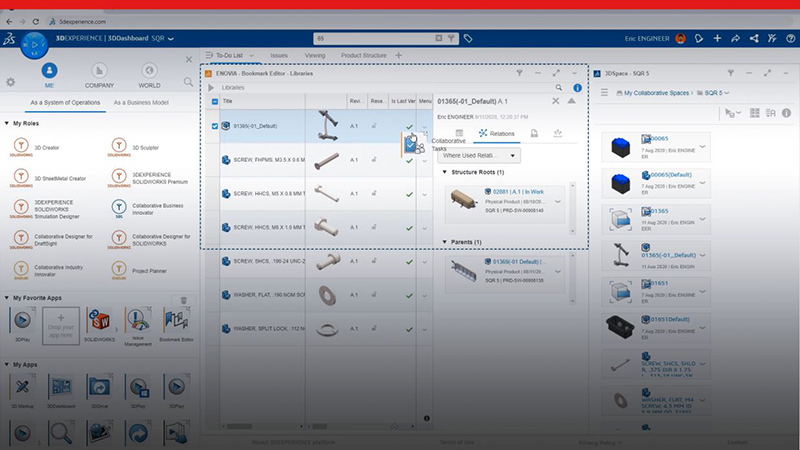Viewport: 800px width, 450px height.
Task: Collapse the Parents section
Action: coord(444,242)
